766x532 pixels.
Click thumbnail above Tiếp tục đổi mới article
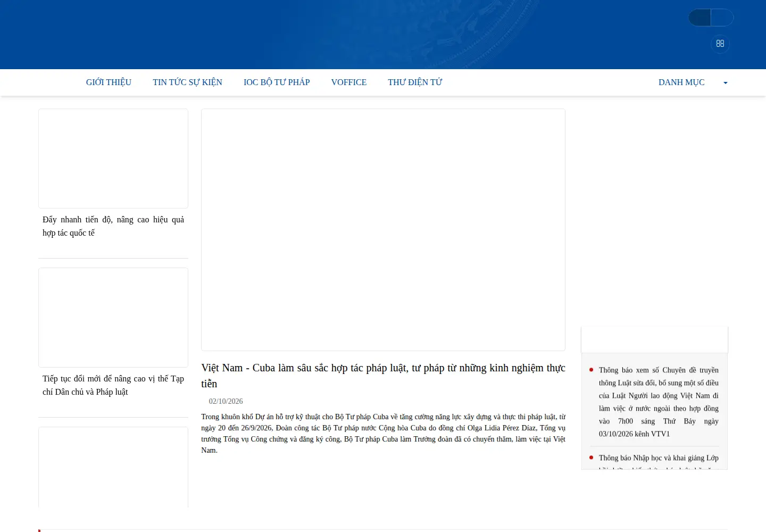pyautogui.click(x=113, y=318)
